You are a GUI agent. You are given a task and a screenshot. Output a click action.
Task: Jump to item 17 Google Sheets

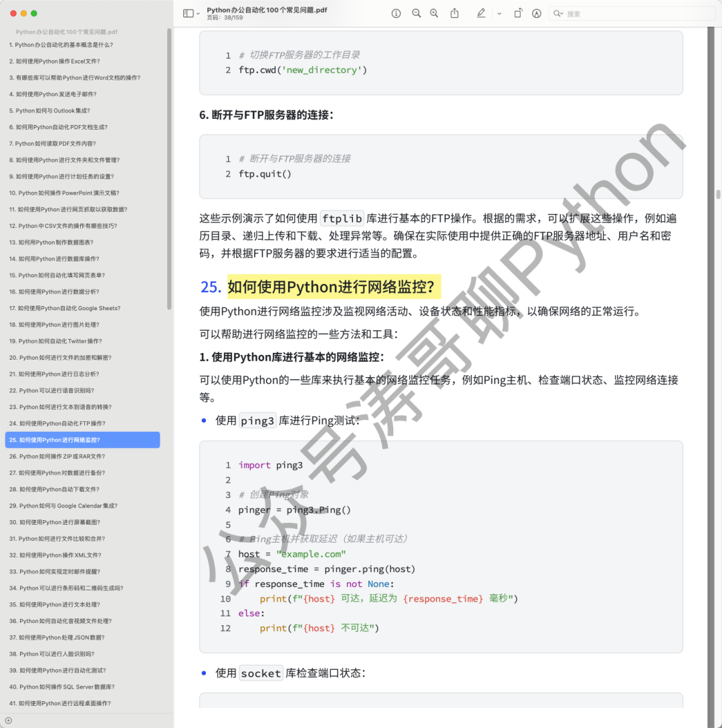[x=65, y=308]
